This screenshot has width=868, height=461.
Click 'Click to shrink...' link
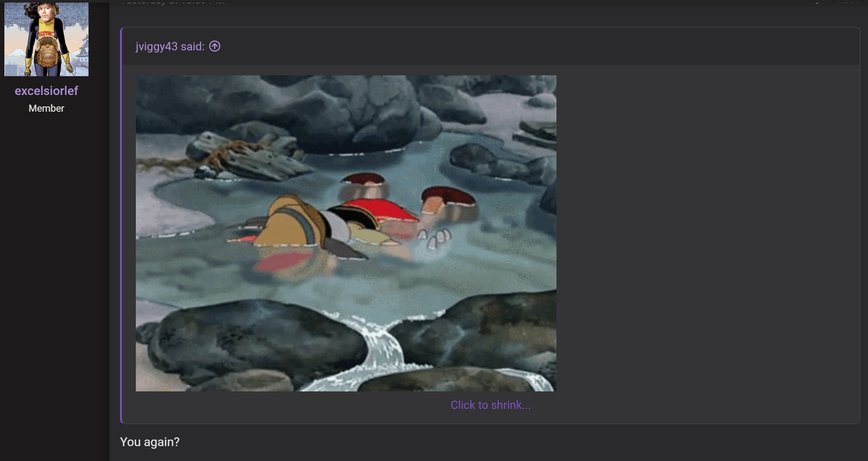point(490,405)
